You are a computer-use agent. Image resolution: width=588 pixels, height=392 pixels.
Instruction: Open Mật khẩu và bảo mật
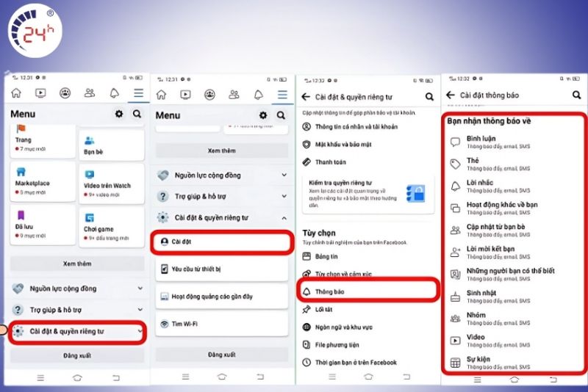(367, 144)
